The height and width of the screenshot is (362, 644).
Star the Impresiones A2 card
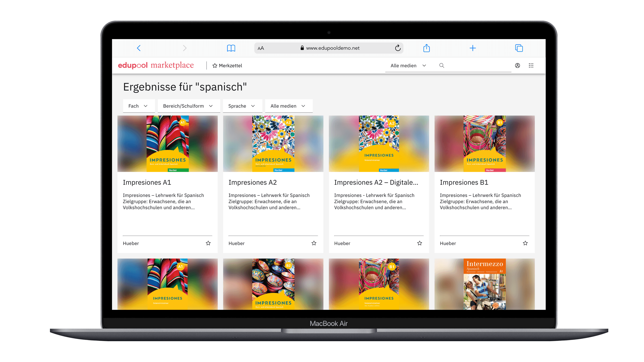coord(314,243)
